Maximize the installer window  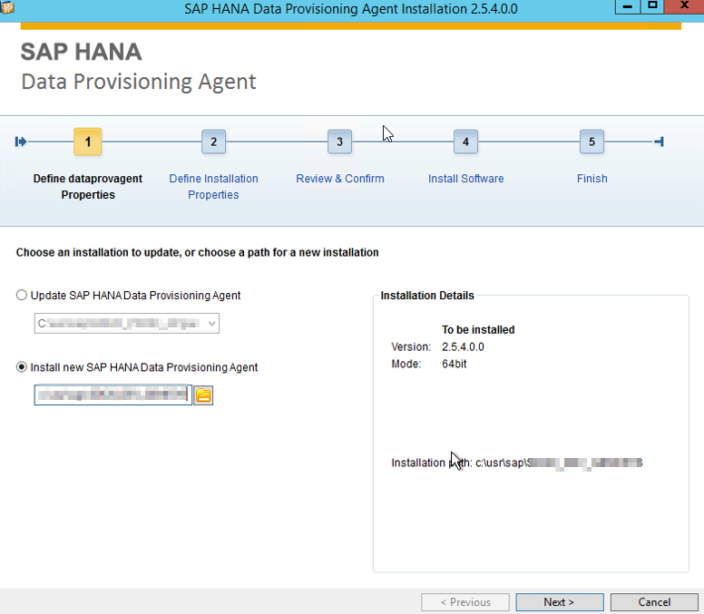point(652,6)
